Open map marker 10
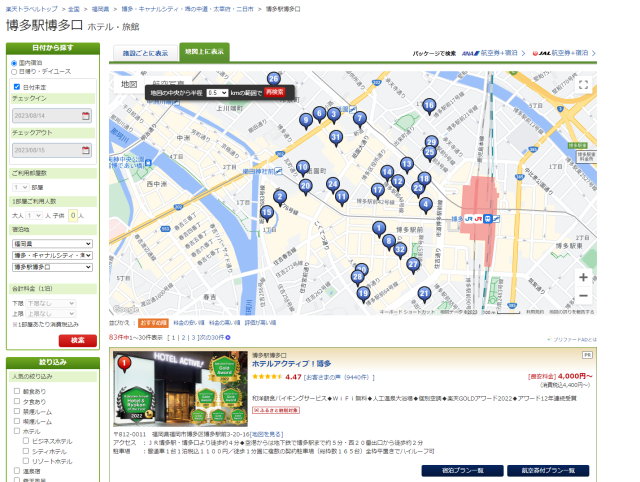This screenshot has width=640, height=482. click(302, 167)
